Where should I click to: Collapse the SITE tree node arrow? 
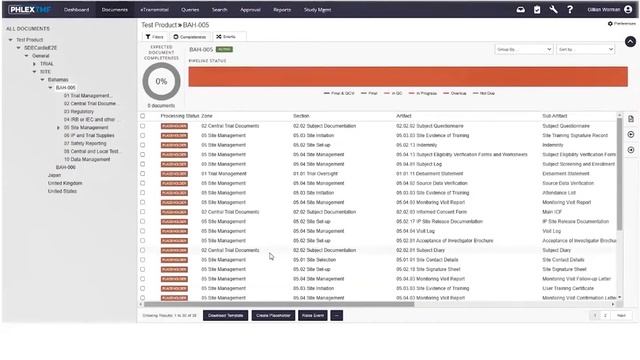[34, 72]
